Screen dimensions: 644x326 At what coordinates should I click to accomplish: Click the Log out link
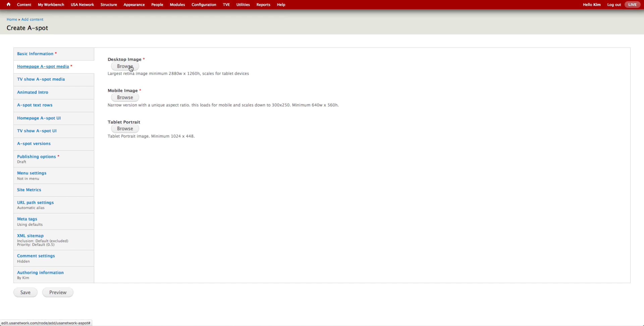(614, 4)
